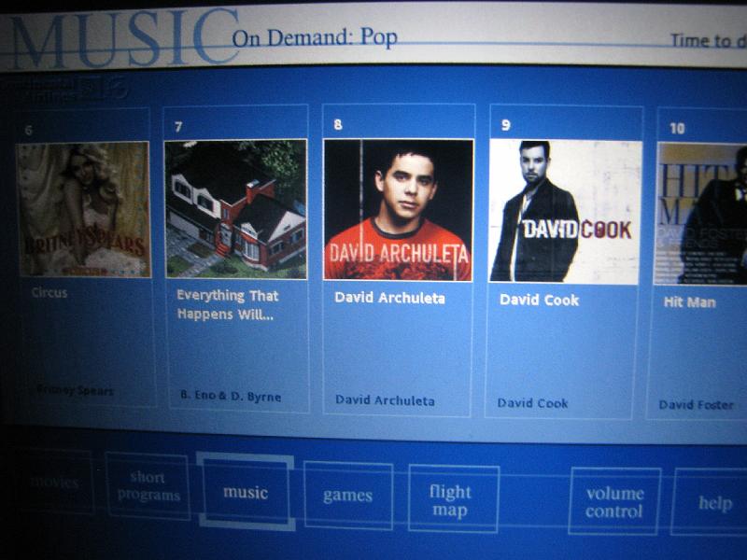Open volume control
The image size is (747, 560).
click(614, 502)
